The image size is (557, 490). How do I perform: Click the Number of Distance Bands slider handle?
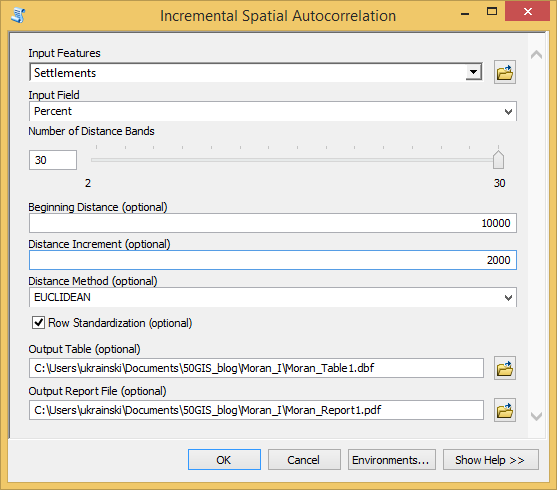coord(498,160)
